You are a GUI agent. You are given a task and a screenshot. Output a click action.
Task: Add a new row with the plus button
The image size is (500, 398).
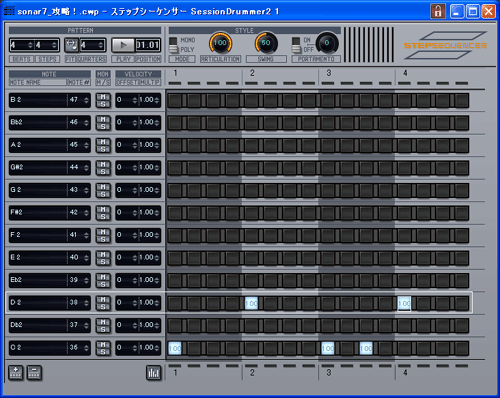16,373
